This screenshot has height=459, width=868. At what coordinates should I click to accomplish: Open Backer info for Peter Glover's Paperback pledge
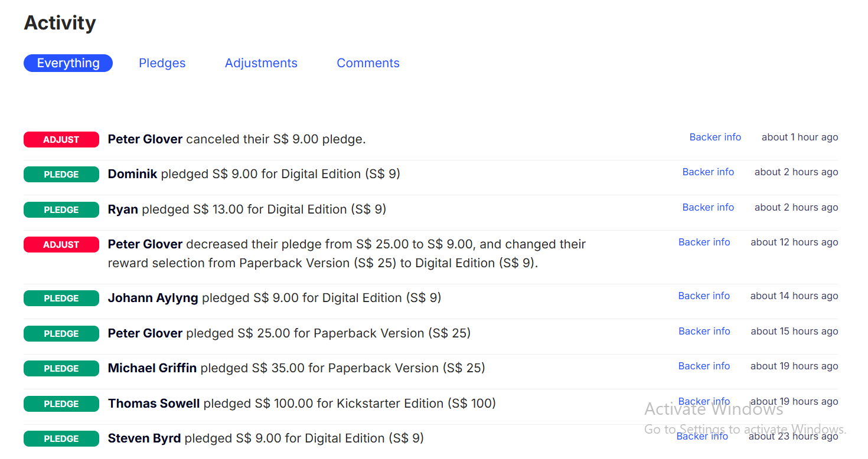[x=704, y=331]
